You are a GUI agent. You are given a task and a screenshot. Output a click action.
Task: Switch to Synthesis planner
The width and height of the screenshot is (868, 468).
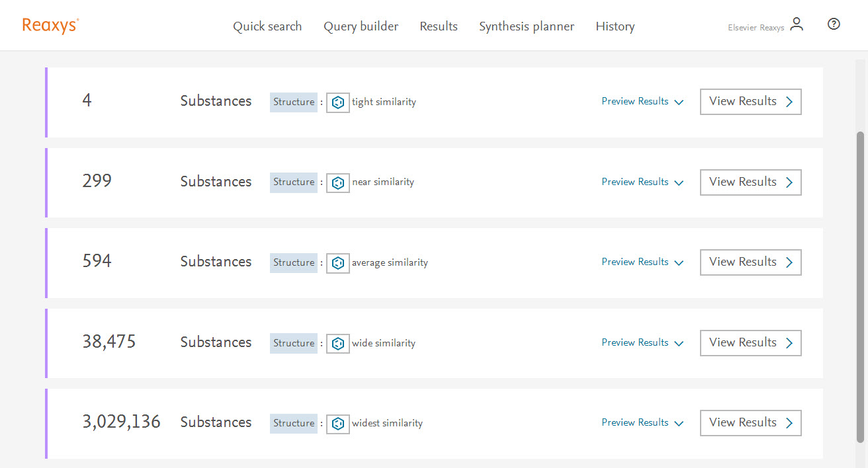click(x=527, y=26)
